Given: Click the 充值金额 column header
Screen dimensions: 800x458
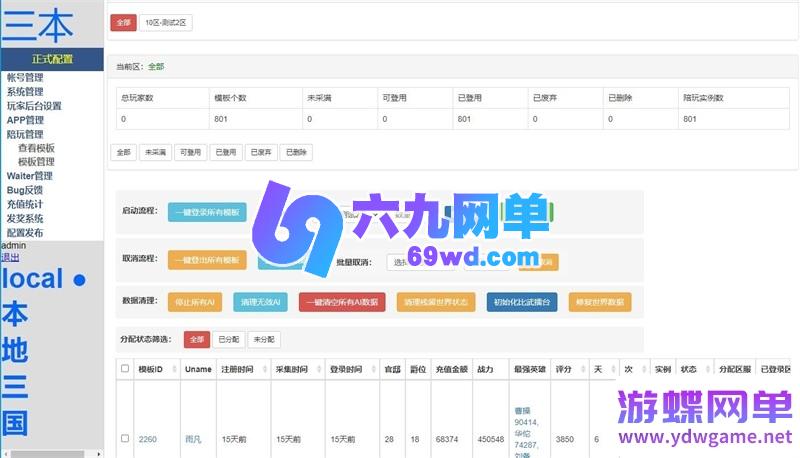Looking at the screenshot, I should (452, 369).
